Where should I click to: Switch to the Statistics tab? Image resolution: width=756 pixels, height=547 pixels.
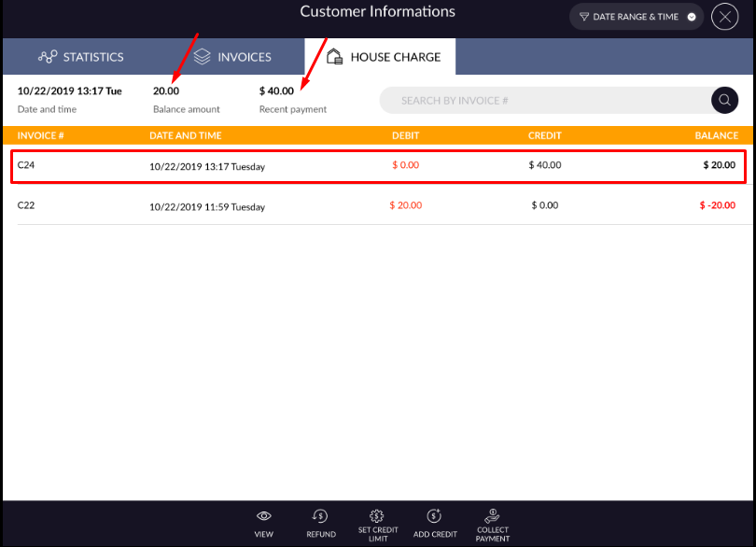(x=81, y=57)
